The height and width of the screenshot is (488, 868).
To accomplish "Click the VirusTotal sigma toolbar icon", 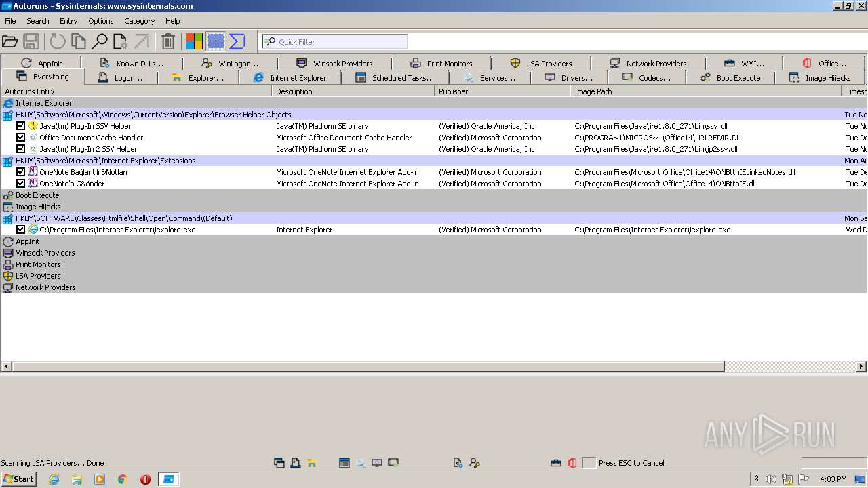I will coord(237,41).
